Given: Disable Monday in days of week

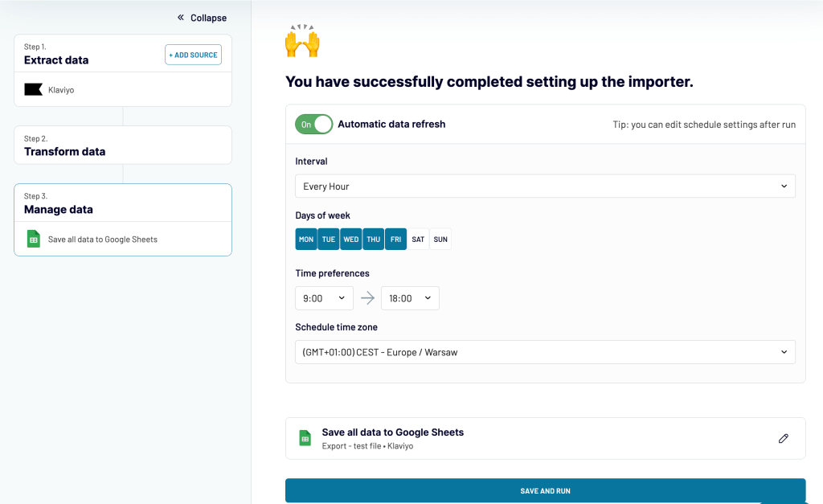Looking at the screenshot, I should coord(305,239).
